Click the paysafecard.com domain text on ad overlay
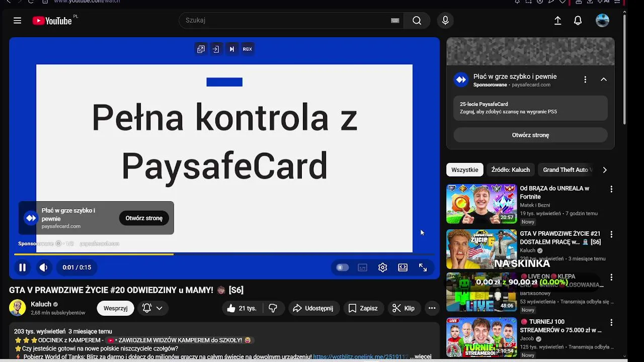644x362 pixels. pyautogui.click(x=61, y=226)
